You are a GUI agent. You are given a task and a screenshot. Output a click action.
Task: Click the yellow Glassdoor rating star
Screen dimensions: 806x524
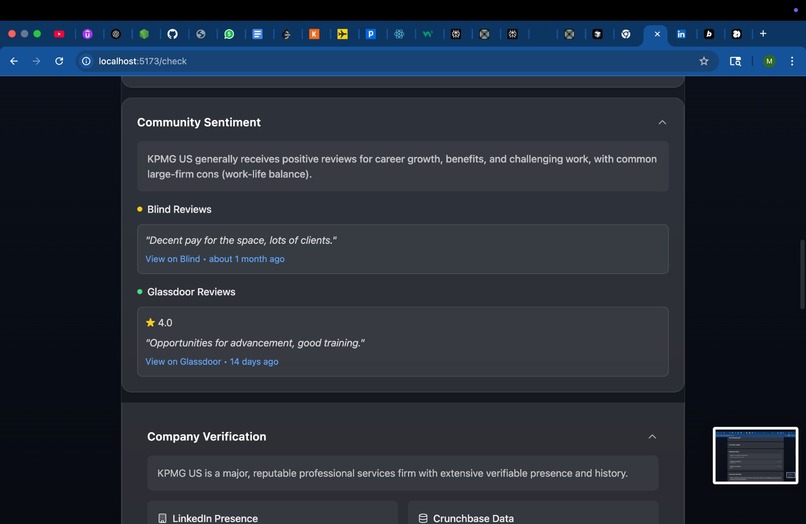[x=150, y=322]
